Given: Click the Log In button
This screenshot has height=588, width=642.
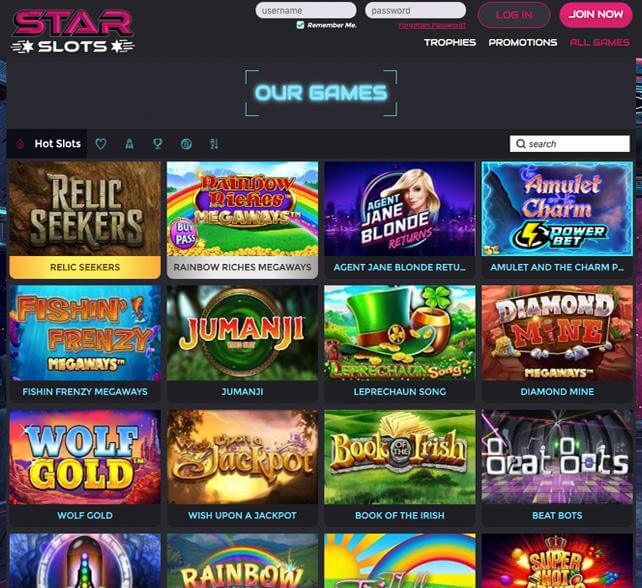Looking at the screenshot, I should click(x=514, y=15).
